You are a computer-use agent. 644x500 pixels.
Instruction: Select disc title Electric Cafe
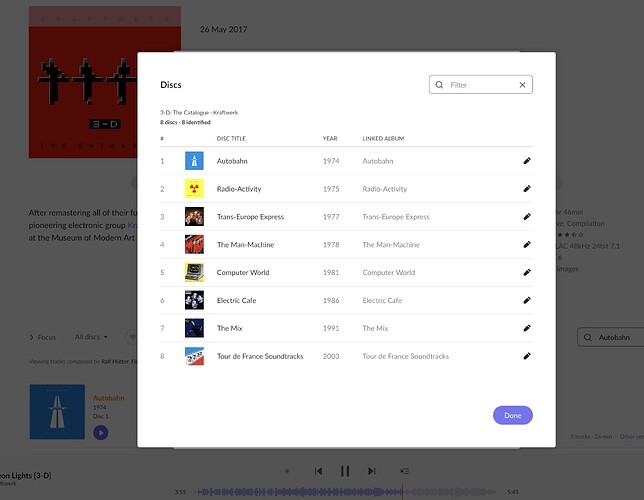click(236, 300)
